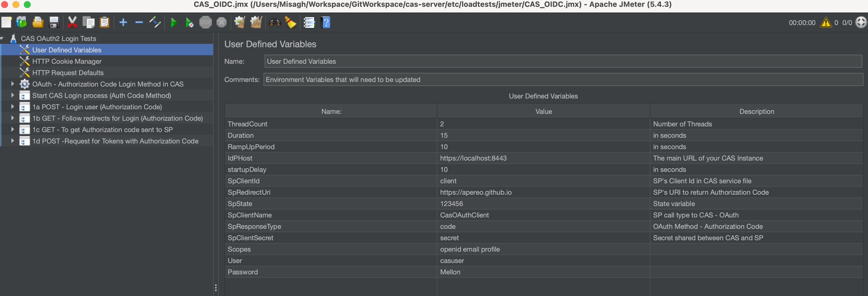Open an existing test plan with folder icon
Screen dimensions: 868x296
[x=38, y=22]
